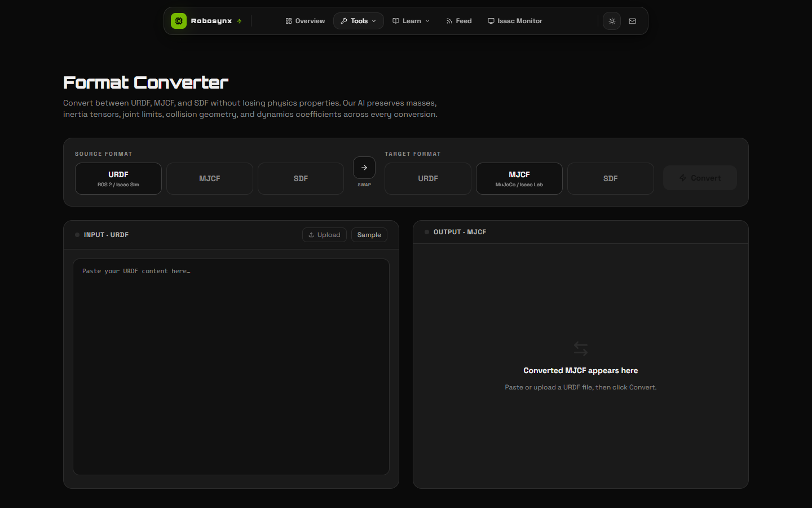Select SDF as source format

point(301,178)
